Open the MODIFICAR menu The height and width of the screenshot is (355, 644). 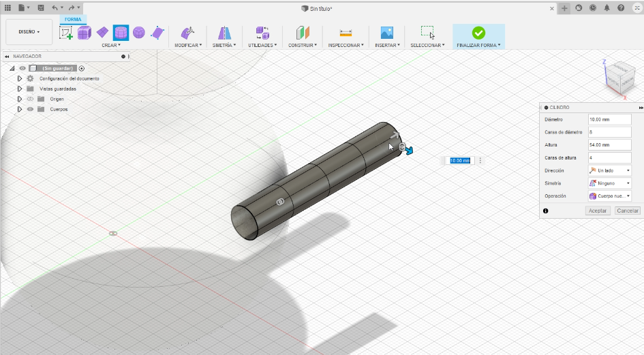point(188,45)
